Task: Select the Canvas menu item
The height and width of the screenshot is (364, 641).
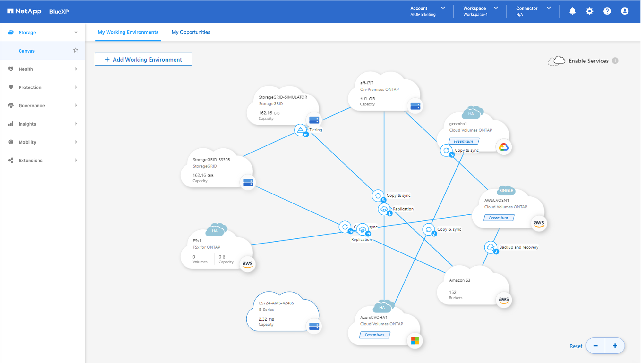Action: [x=27, y=51]
